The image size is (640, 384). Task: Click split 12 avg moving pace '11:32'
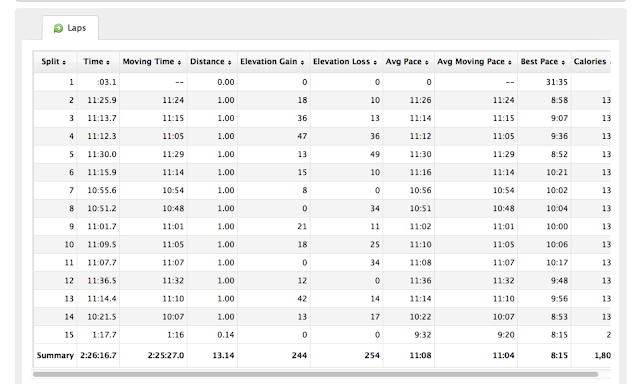click(x=503, y=280)
